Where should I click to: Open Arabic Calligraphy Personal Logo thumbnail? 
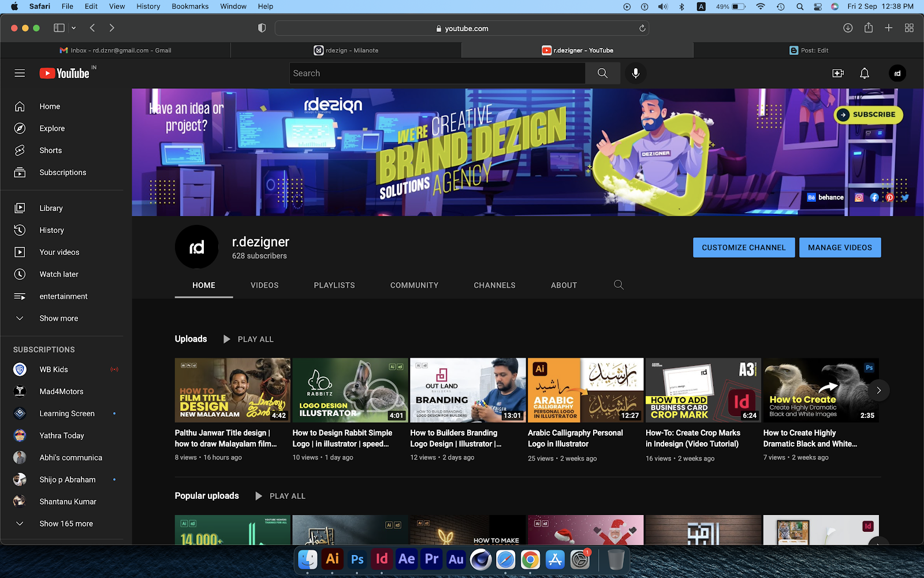(x=586, y=390)
